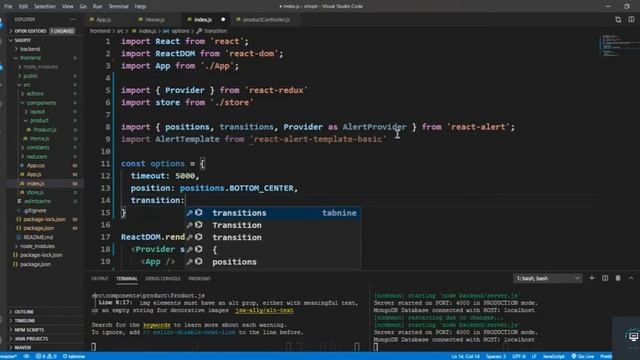Split the terminal pane
This screenshot has height=360, width=640.
pyautogui.click(x=605, y=278)
